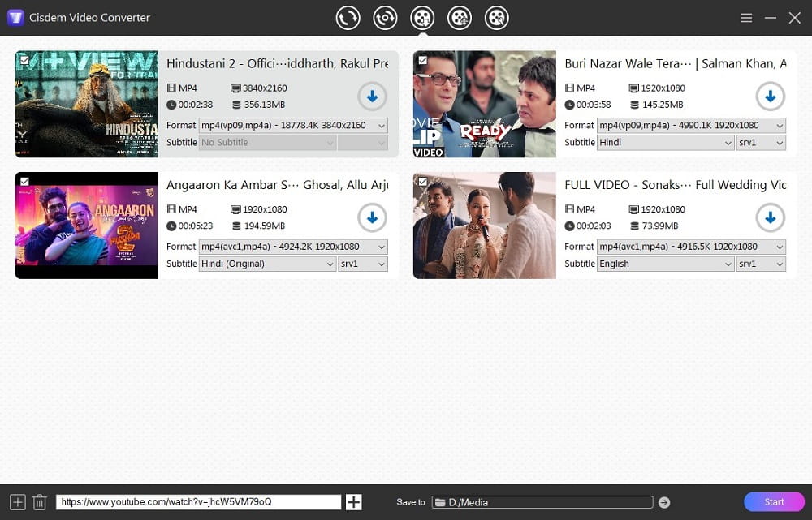Add pasted URL with plus button
812x520 pixels.
354,502
